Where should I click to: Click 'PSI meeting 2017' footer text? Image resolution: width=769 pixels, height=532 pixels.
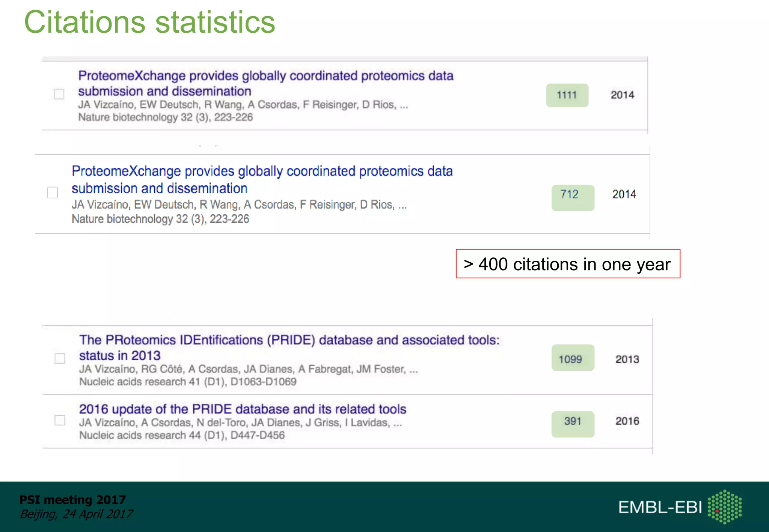[72, 500]
